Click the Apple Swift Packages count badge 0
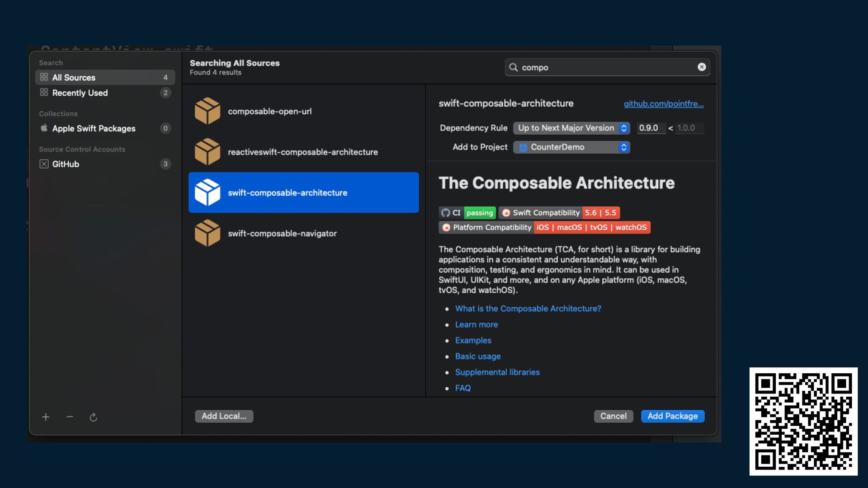Screen dimensions: 868x488 click(x=165, y=128)
